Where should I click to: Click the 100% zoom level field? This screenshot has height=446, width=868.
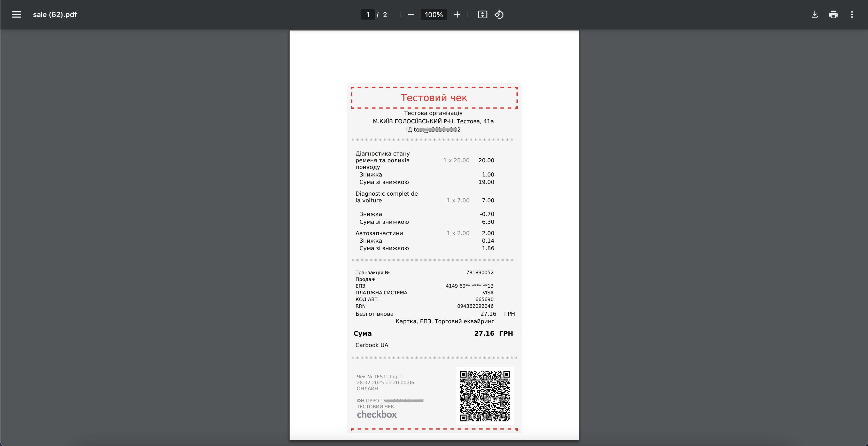tap(434, 14)
